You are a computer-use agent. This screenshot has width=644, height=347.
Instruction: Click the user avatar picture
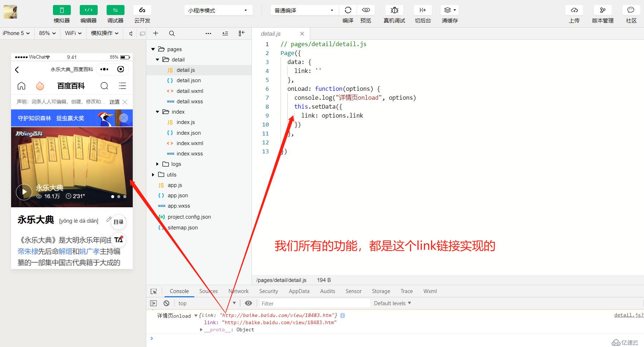pos(10,12)
